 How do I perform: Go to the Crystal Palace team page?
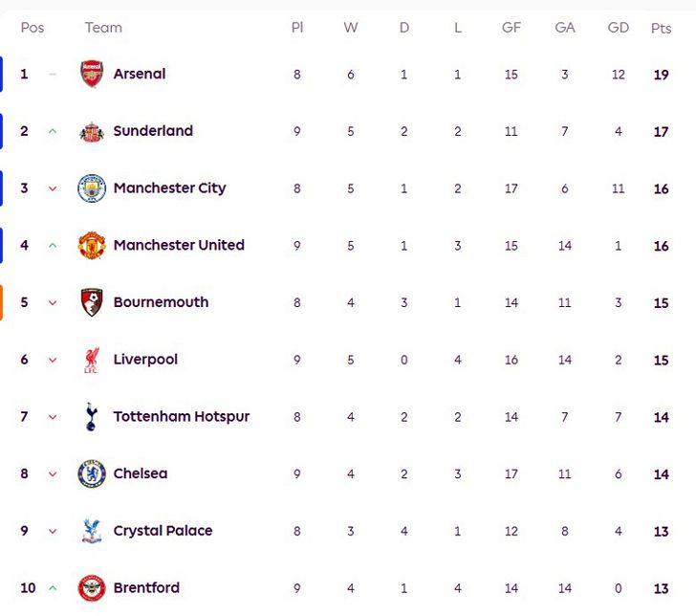click(163, 531)
